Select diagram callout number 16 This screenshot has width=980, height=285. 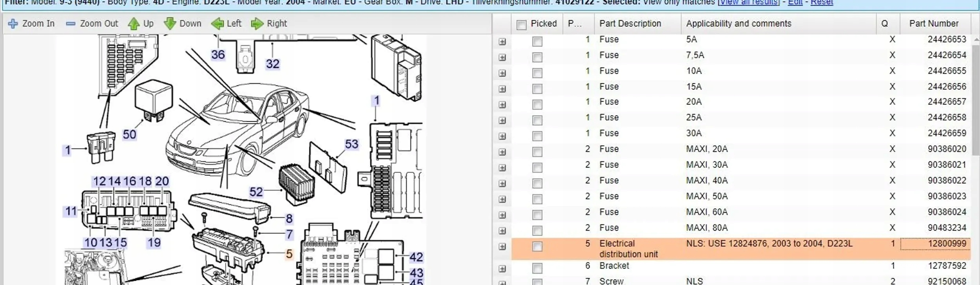coord(130,181)
